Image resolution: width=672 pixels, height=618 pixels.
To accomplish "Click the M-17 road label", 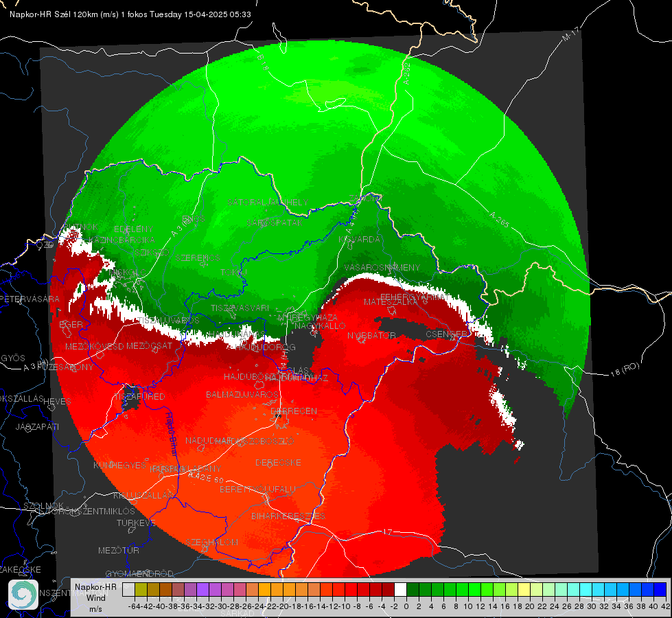I will click(570, 34).
